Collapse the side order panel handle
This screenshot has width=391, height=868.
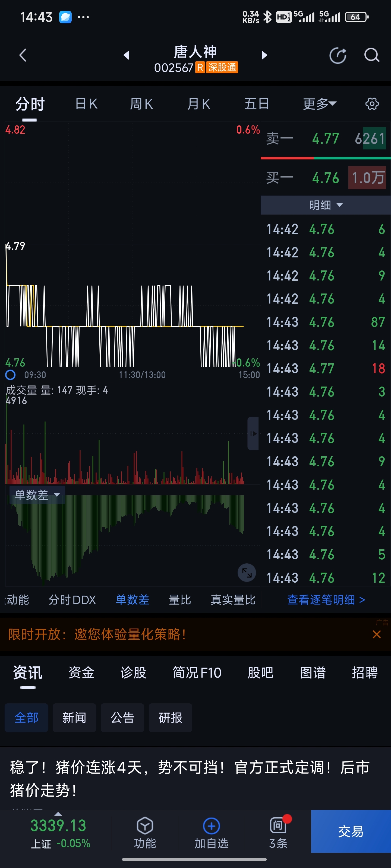click(253, 433)
